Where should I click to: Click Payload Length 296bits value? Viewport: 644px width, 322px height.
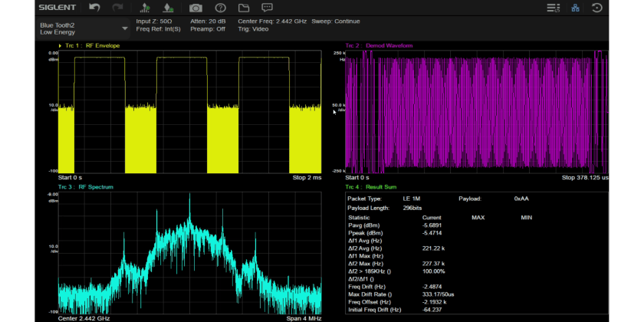point(412,209)
